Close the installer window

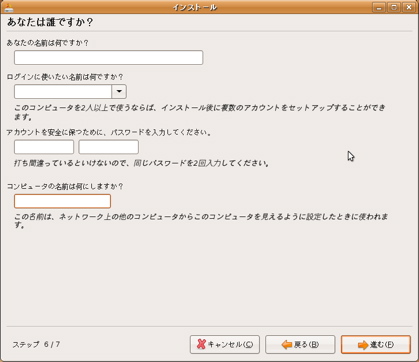[409, 7]
